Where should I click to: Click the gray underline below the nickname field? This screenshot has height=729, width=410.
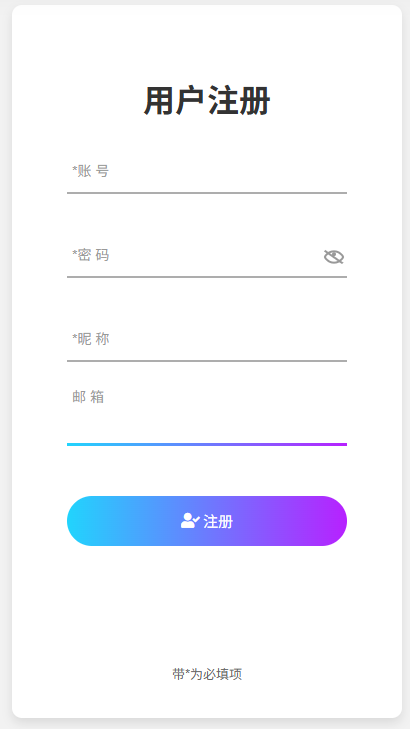(x=207, y=360)
